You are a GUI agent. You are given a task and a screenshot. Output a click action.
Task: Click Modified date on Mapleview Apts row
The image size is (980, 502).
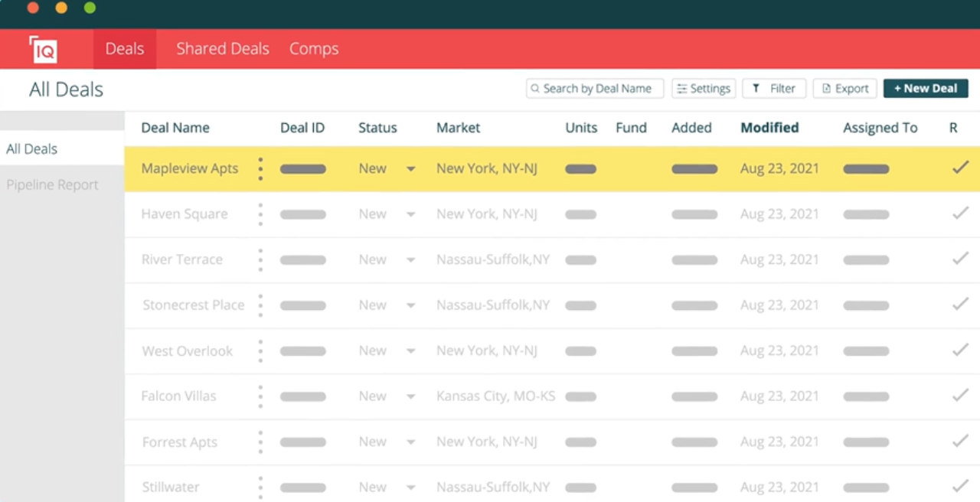[779, 169]
